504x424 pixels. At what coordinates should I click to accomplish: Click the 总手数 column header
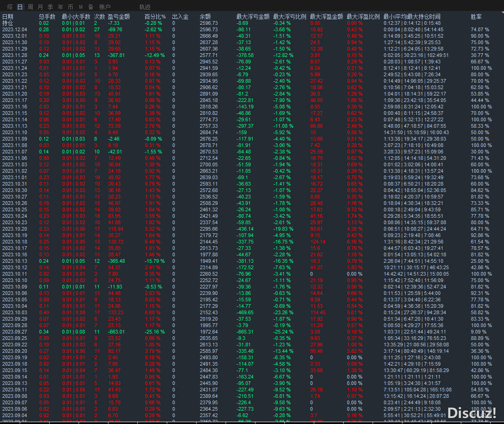(x=47, y=17)
